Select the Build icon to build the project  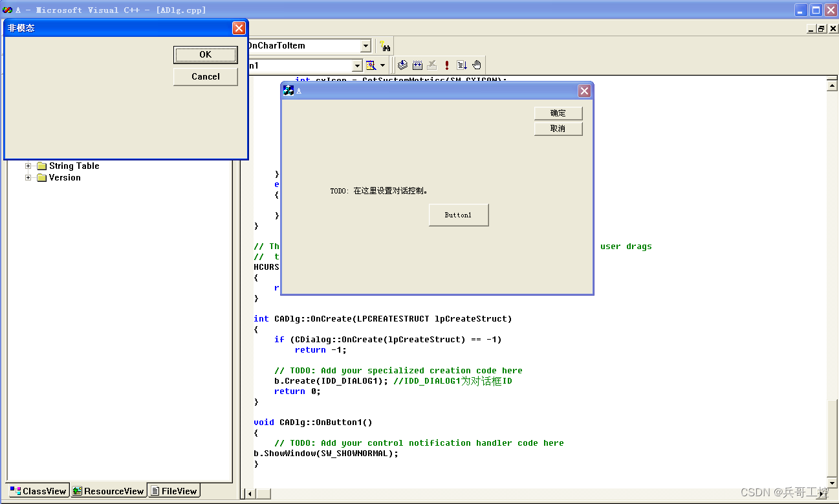pyautogui.click(x=417, y=65)
